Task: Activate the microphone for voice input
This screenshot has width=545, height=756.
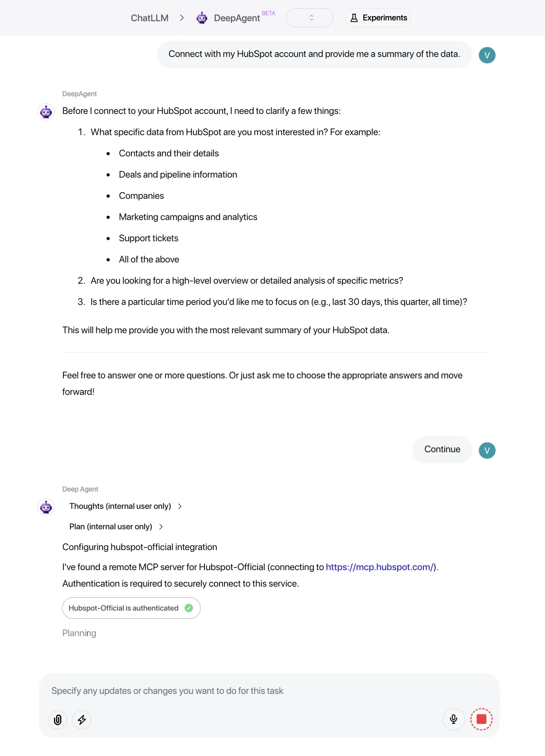Action: point(453,719)
